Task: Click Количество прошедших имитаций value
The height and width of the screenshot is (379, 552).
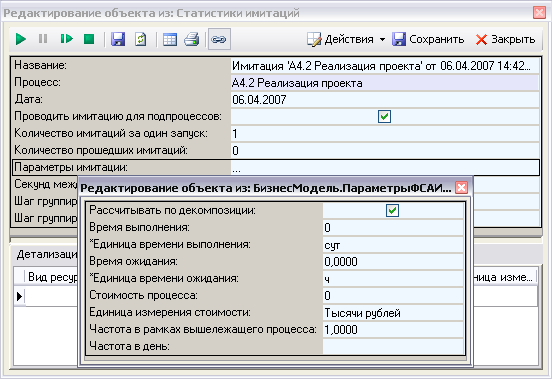Action: point(385,150)
